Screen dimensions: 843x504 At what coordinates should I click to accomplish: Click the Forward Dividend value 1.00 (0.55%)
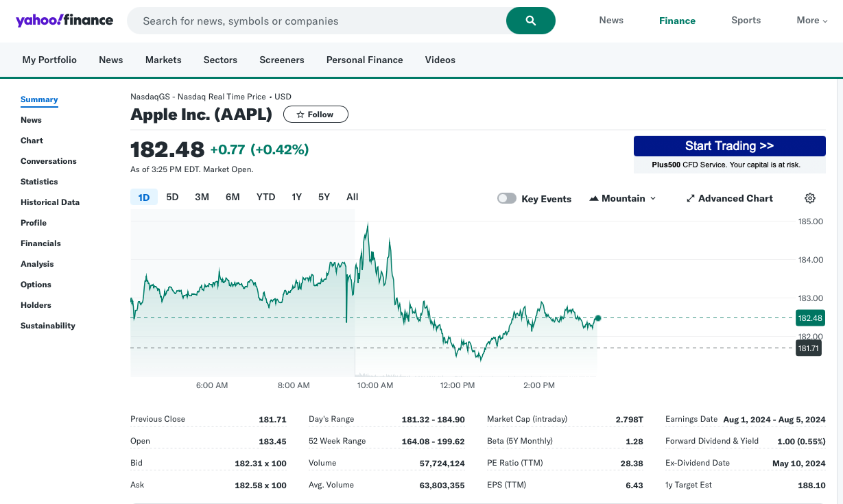[x=801, y=442]
